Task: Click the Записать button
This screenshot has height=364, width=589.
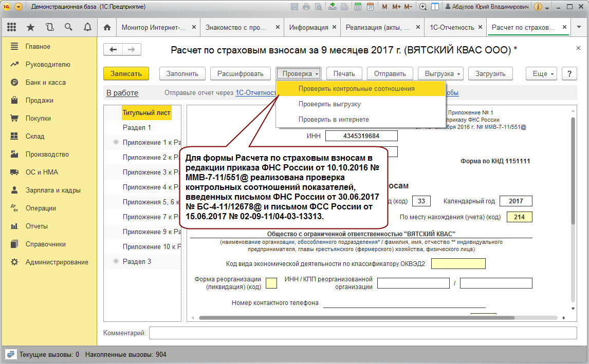Action: point(126,73)
